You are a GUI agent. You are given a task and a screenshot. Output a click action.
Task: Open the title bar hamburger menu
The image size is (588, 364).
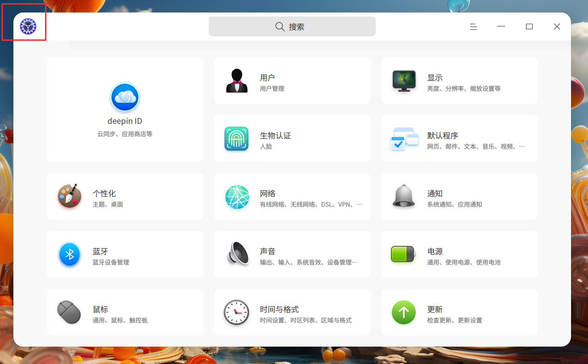click(473, 27)
